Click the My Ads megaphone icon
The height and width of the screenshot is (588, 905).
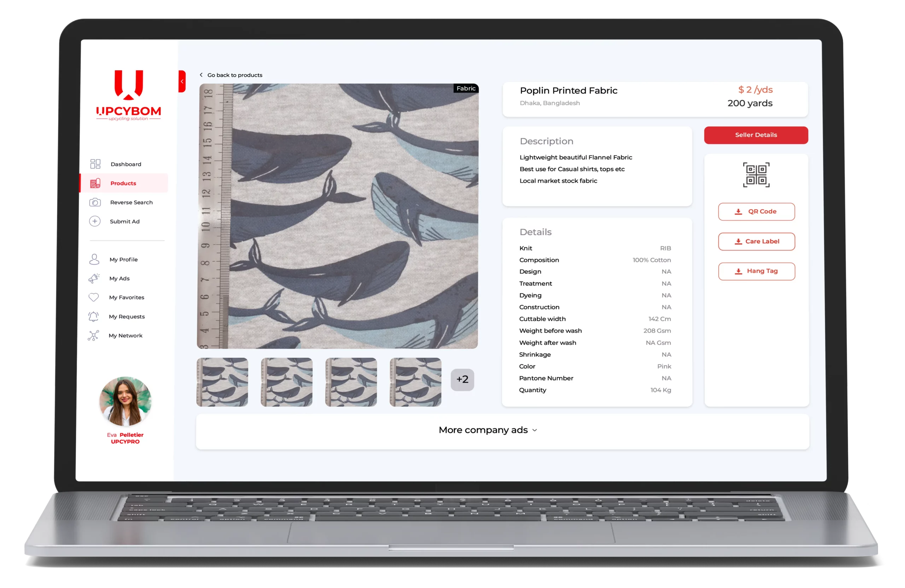pyautogui.click(x=94, y=278)
